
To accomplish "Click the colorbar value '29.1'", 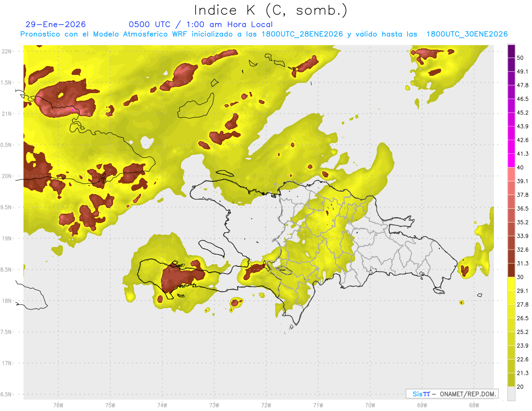I will pos(523,291).
